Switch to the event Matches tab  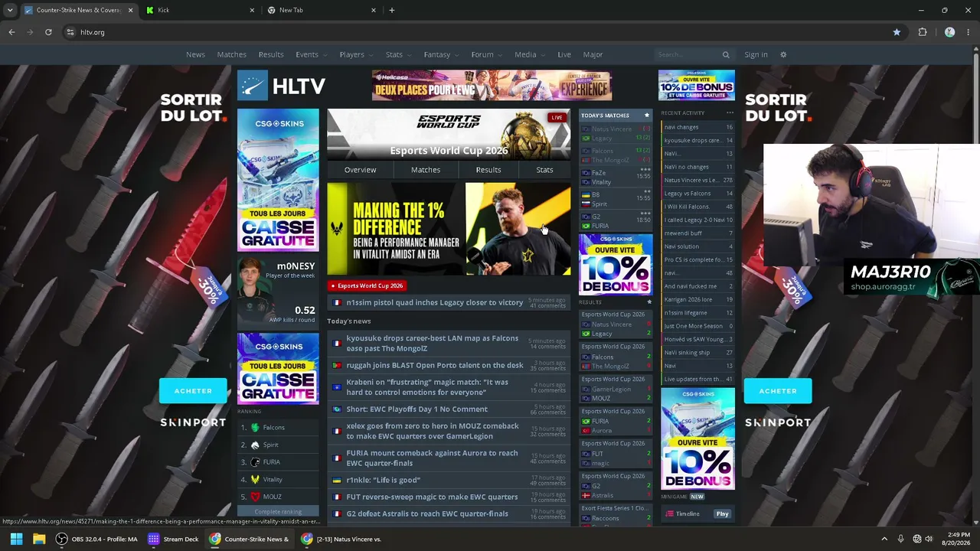click(426, 170)
